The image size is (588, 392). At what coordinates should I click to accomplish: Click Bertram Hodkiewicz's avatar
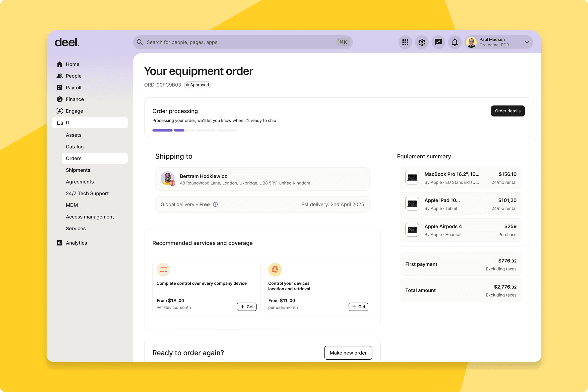168,179
